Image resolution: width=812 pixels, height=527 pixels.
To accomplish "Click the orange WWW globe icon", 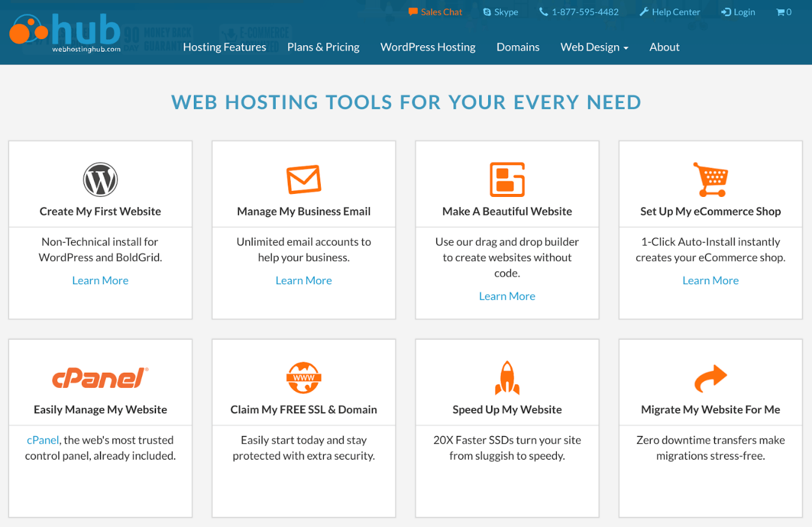I will [x=304, y=378].
